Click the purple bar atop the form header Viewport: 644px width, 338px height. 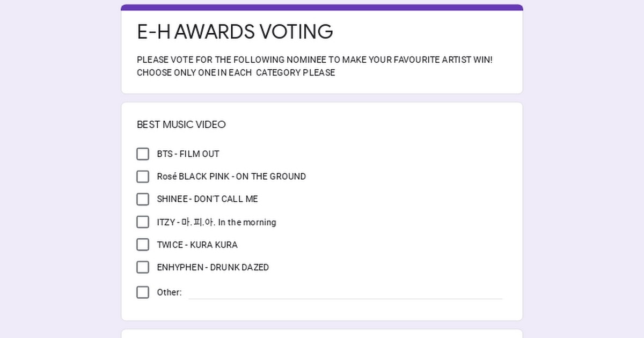point(322,8)
